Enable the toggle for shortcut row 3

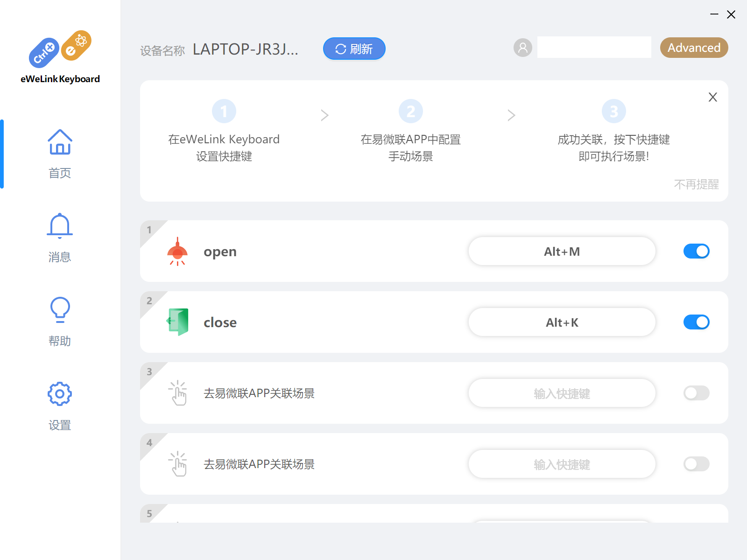tap(696, 393)
